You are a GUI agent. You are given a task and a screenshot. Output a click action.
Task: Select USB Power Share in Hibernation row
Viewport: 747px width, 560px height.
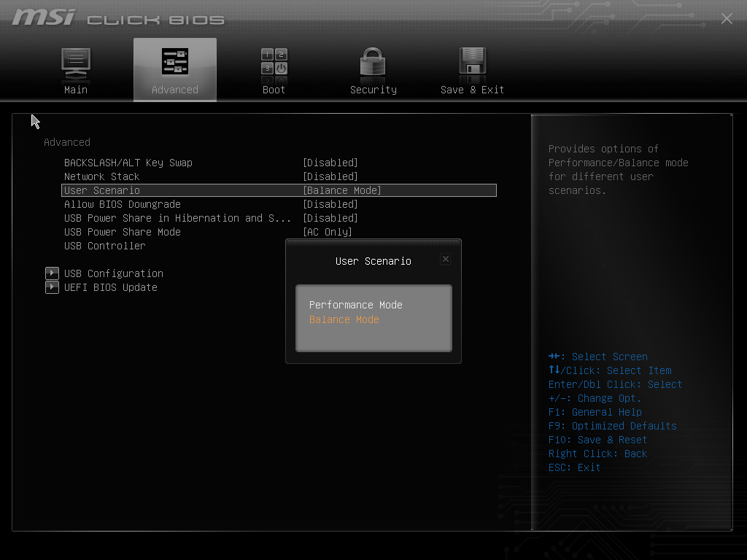177,218
